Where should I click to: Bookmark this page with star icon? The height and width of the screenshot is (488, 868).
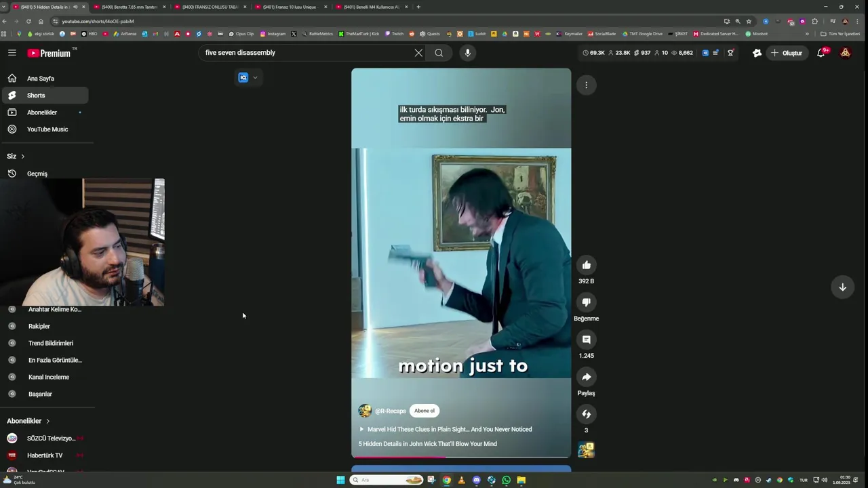(749, 21)
